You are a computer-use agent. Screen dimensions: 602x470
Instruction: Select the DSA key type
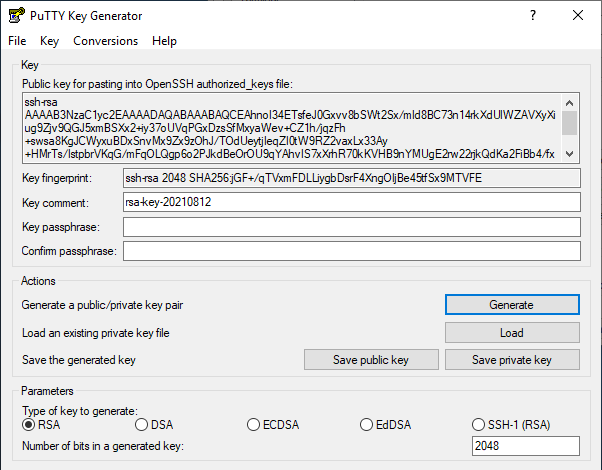click(x=154, y=425)
